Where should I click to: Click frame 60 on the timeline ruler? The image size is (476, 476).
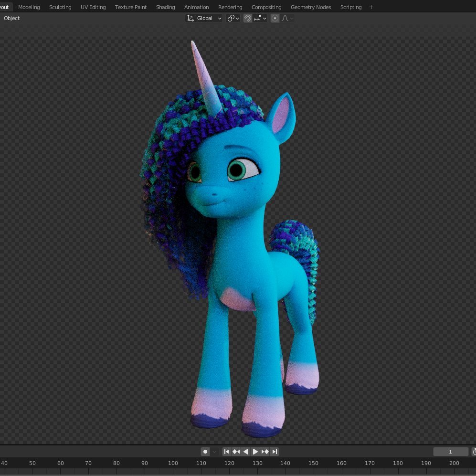(x=61, y=463)
